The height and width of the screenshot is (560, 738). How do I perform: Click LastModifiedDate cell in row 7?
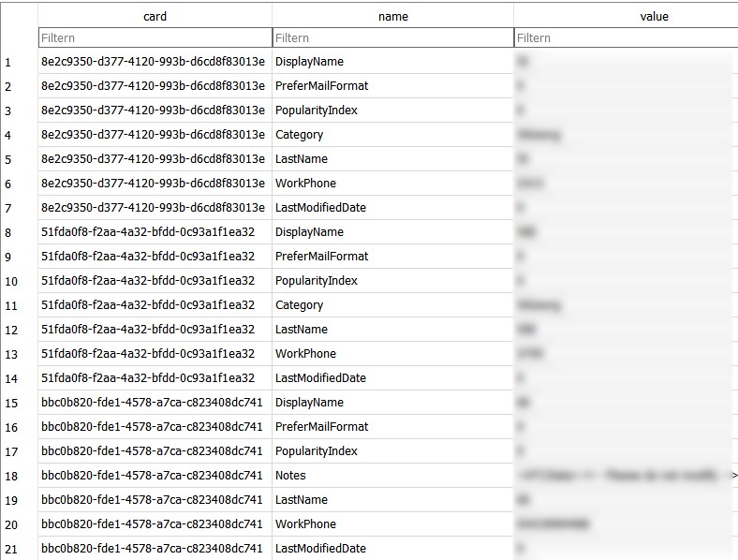coord(392,208)
